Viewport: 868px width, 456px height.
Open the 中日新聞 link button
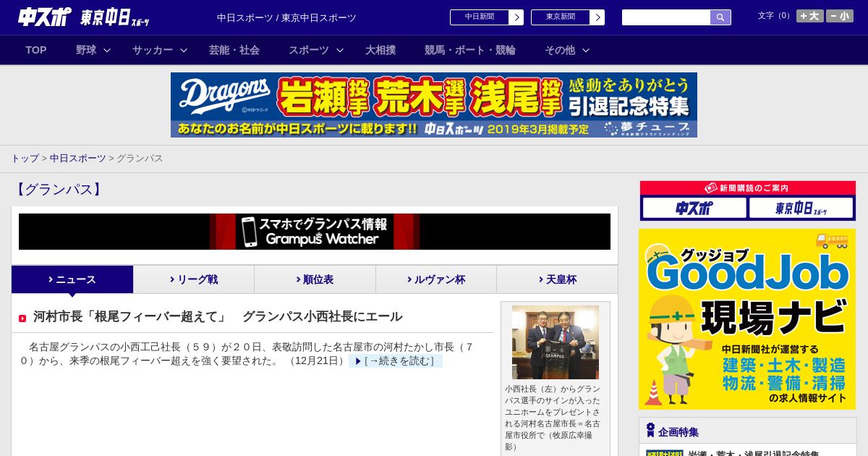pyautogui.click(x=480, y=17)
